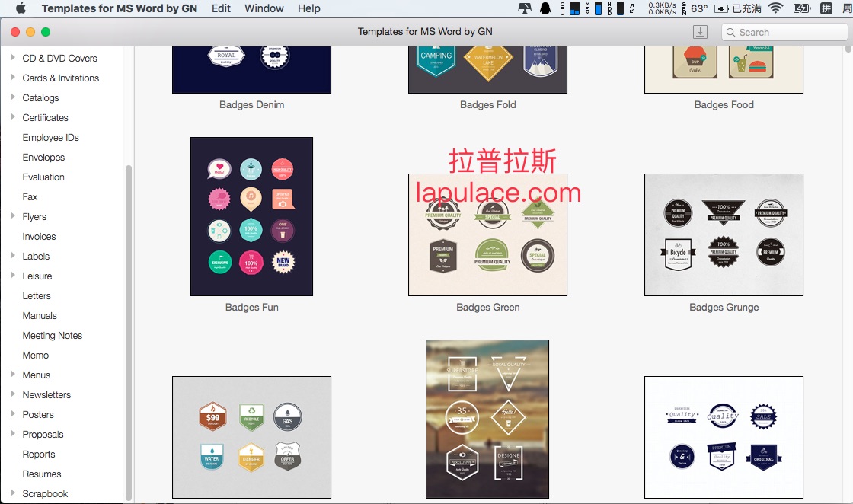Click the network speed indicator in menu bar

662,8
